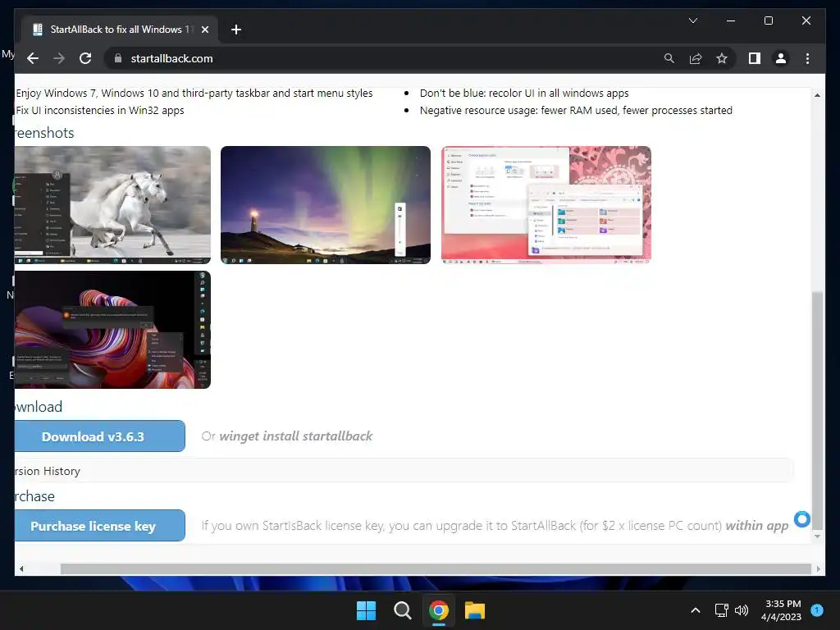Bookmark this page with star
Viewport: 840px width, 630px height.
pos(722,58)
